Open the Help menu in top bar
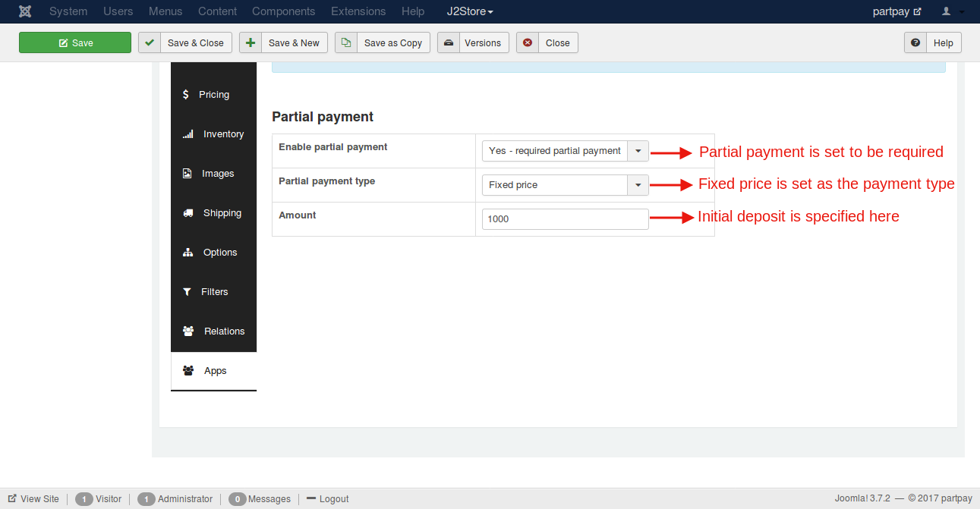 413,11
